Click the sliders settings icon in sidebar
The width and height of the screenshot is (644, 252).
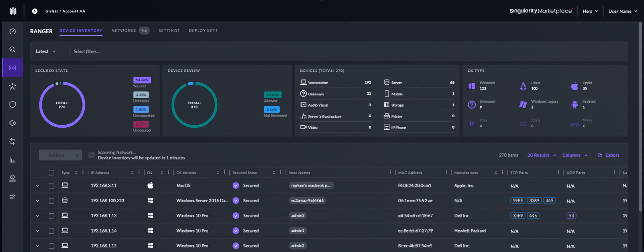[x=12, y=197]
